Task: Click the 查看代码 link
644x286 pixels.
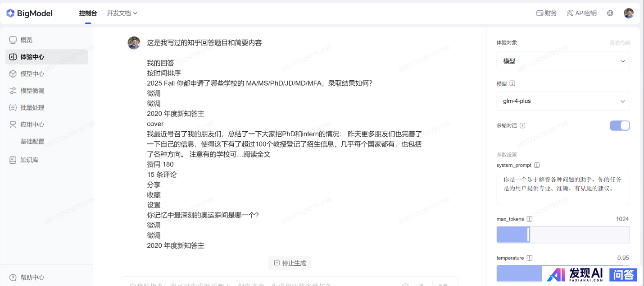Action: [x=620, y=43]
